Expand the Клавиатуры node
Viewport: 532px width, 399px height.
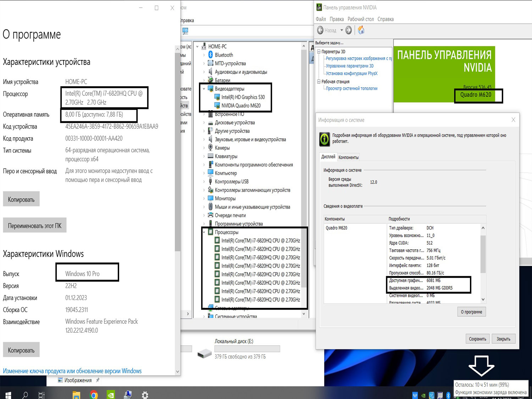pyautogui.click(x=204, y=156)
